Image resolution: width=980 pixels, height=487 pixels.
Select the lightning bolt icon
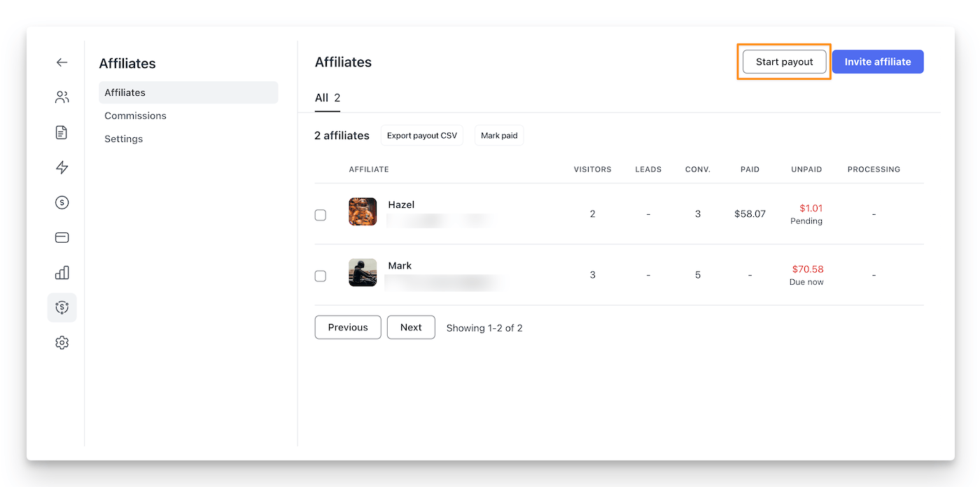[62, 167]
